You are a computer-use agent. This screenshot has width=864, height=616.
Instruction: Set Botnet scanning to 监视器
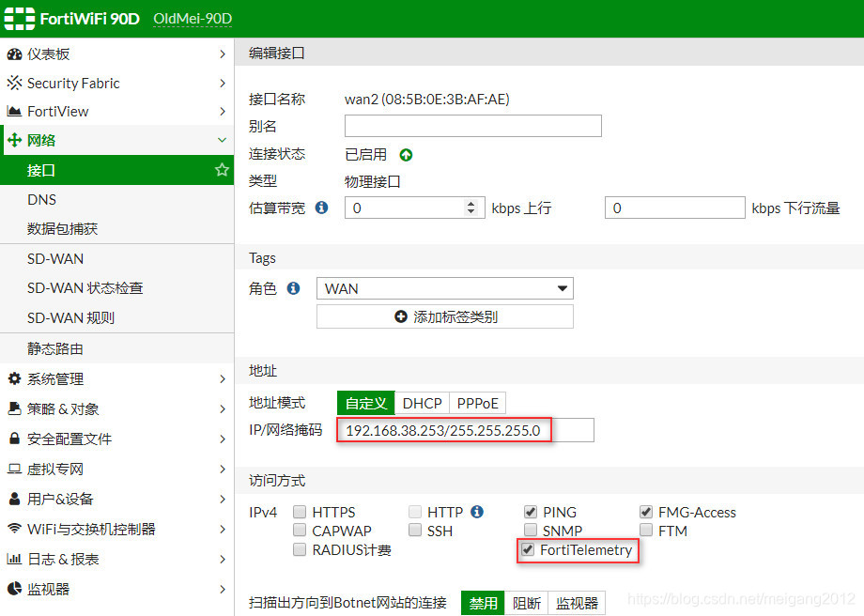[577, 604]
